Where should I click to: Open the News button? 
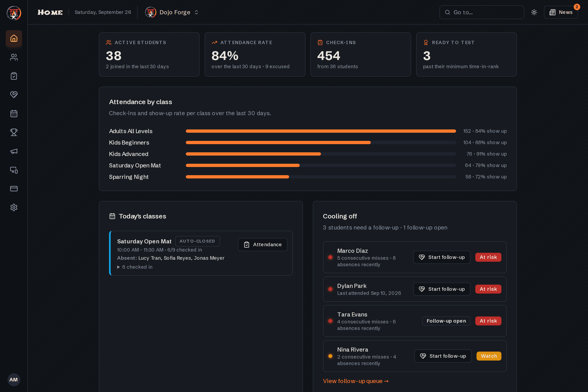pos(561,12)
